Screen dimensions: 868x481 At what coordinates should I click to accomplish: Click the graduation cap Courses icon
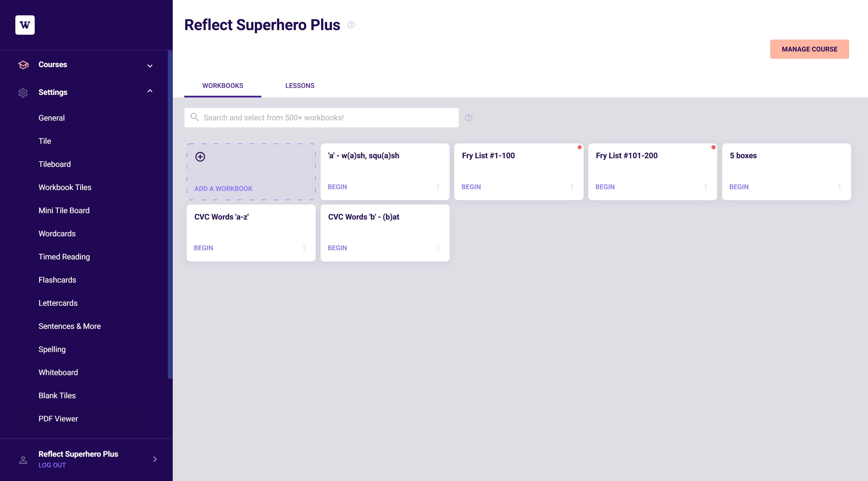[x=23, y=65]
